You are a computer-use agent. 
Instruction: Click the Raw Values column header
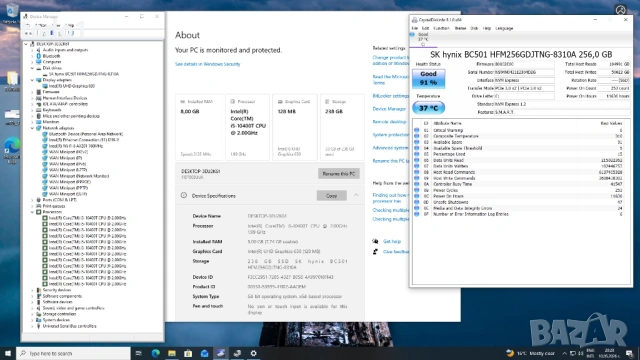pos(611,123)
